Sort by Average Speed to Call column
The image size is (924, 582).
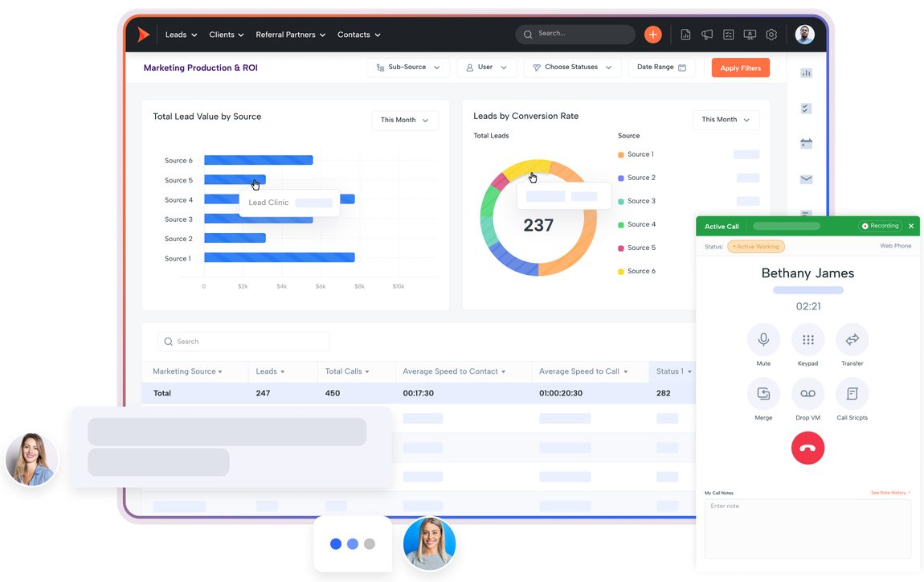pos(583,371)
